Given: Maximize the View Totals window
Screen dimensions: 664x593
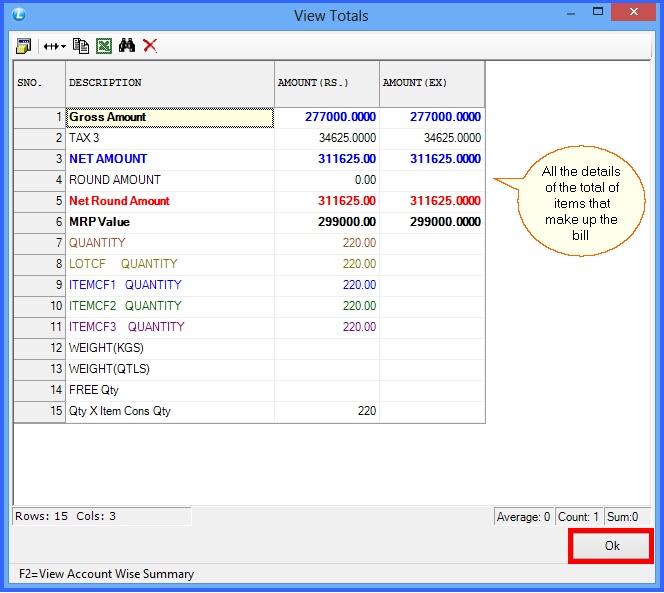Looking at the screenshot, I should (x=597, y=13).
